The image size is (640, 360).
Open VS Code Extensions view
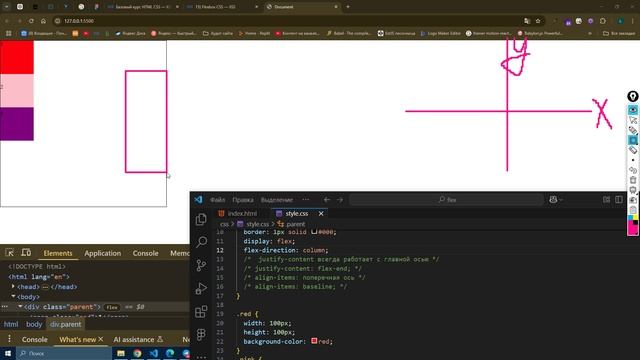click(201, 311)
